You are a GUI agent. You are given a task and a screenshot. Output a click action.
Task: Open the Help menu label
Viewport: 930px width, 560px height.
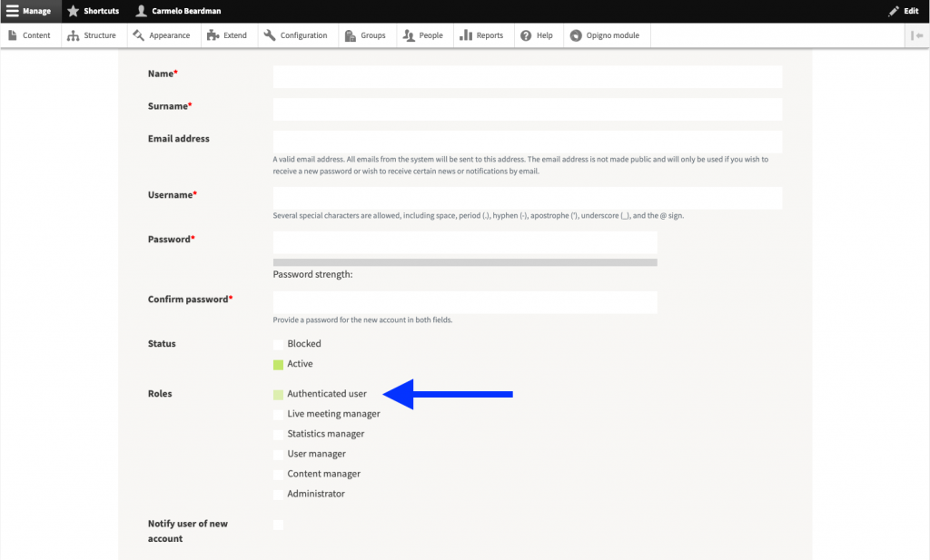(545, 35)
